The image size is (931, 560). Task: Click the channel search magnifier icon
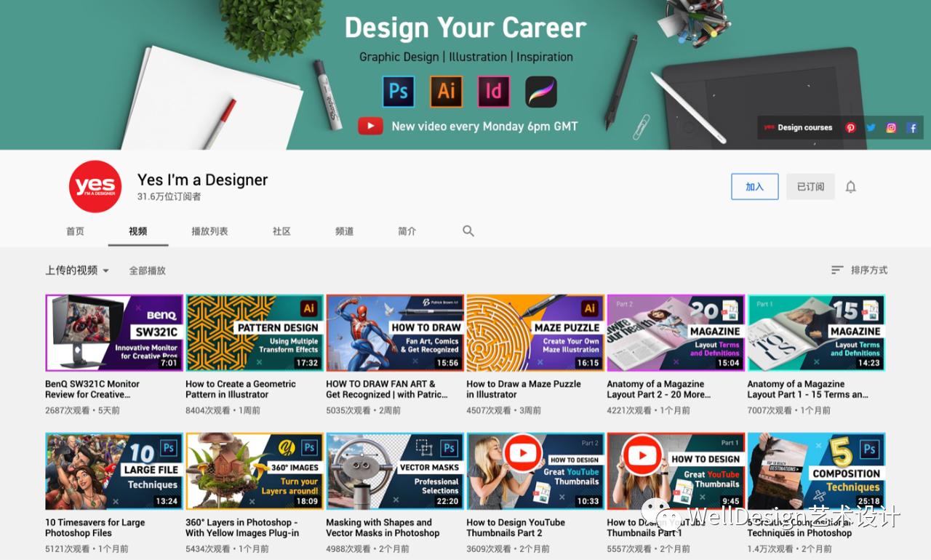(x=468, y=231)
